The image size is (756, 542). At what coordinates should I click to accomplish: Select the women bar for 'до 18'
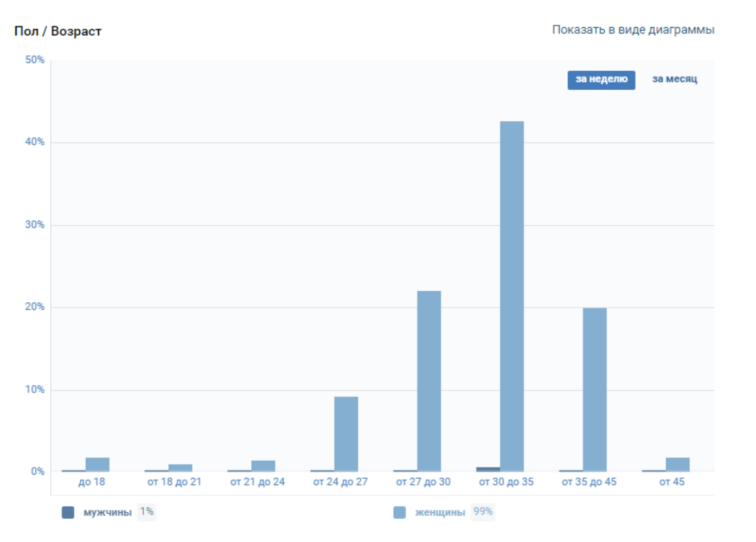click(98, 464)
